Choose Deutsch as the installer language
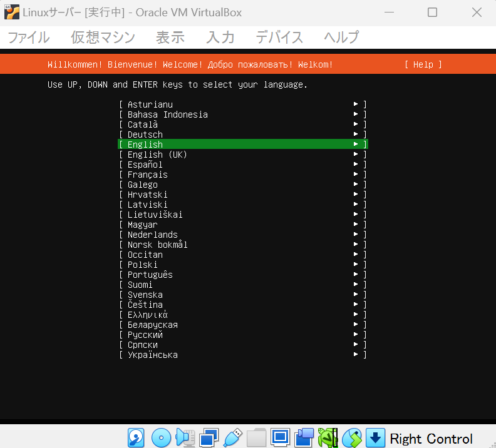The image size is (496, 448). [x=242, y=135]
